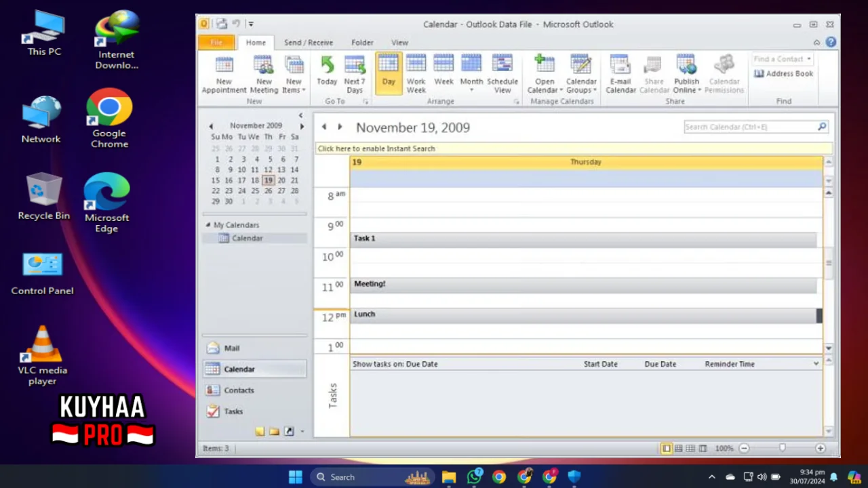The width and height of the screenshot is (868, 488).
Task: Click the Undo icon in Quick Access toolbar
Action: point(236,24)
